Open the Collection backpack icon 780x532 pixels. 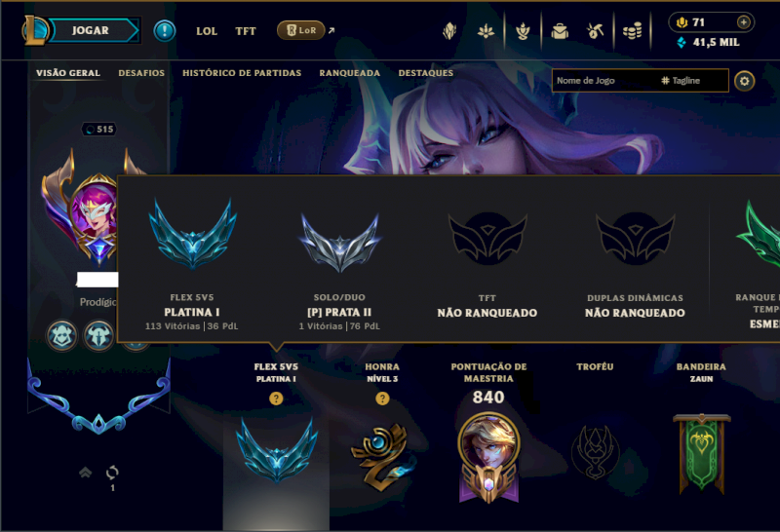coord(560,31)
